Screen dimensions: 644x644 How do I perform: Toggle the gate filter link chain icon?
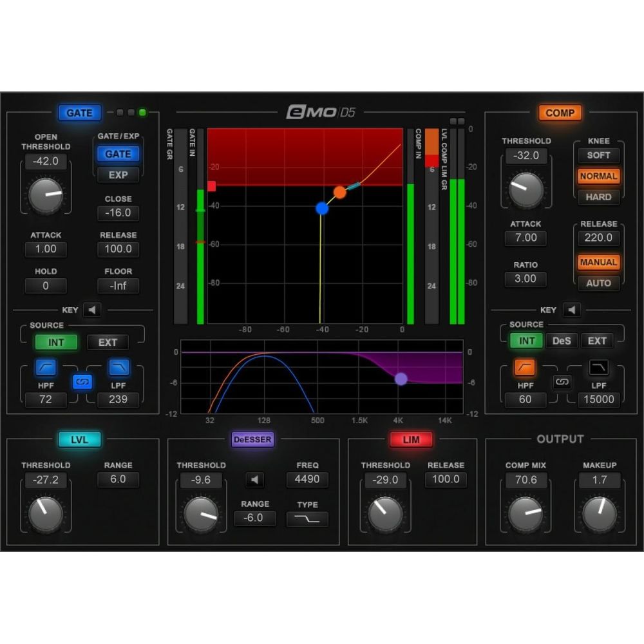point(81,382)
